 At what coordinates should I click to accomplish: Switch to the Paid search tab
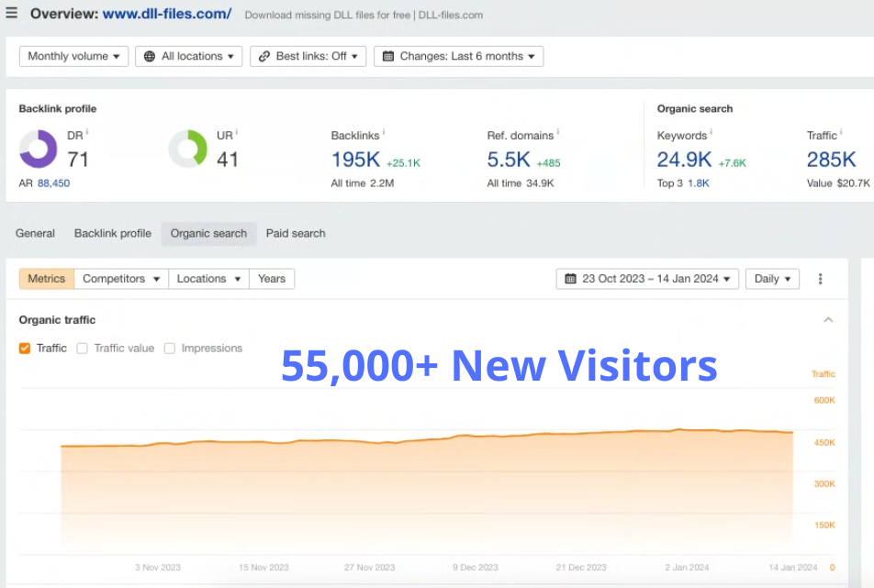coord(295,234)
